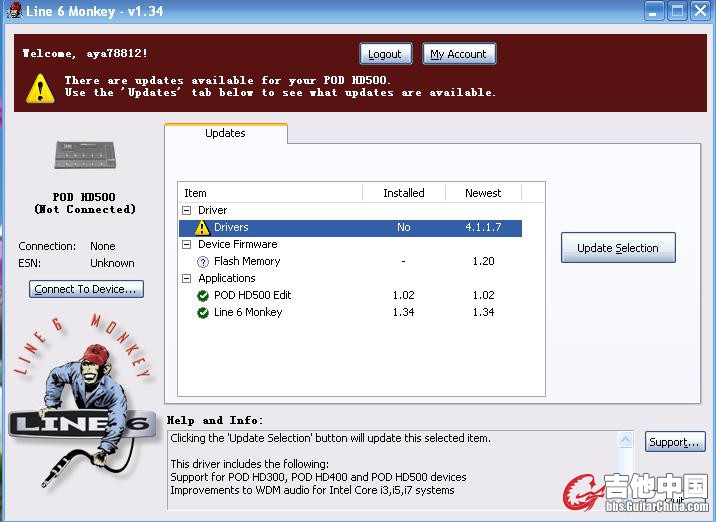Click the Newest column header
The height and width of the screenshot is (522, 716).
(x=483, y=193)
